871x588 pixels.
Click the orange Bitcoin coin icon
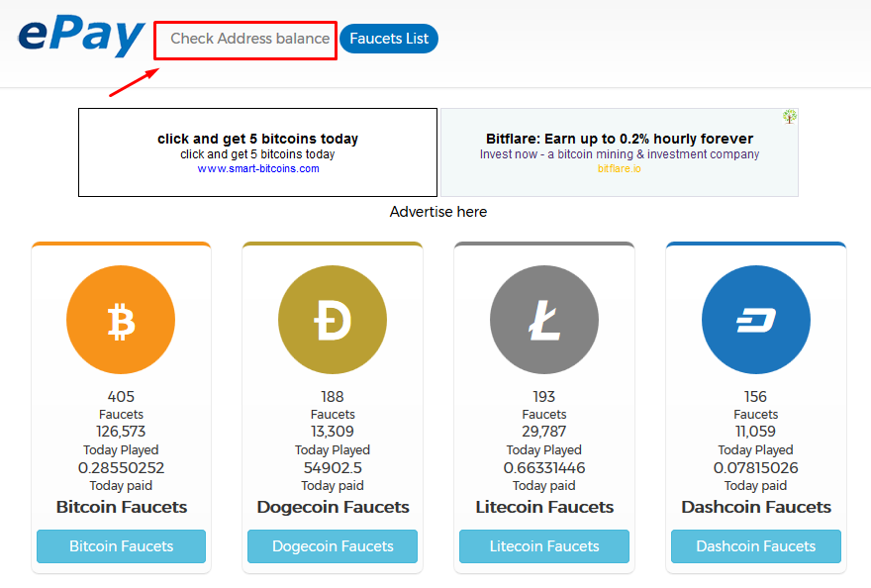[x=121, y=320]
